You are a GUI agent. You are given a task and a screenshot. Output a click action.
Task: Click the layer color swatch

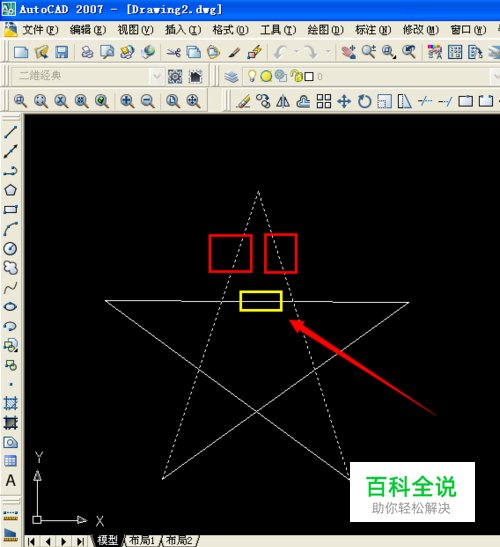click(309, 76)
